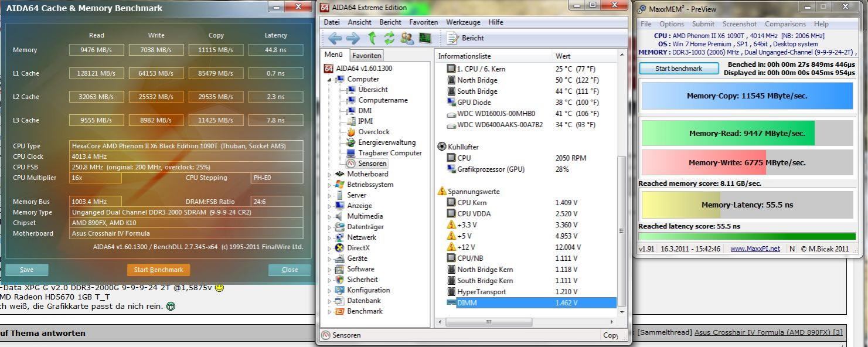Image resolution: width=868 pixels, height=347 pixels.
Task: Expand the Datenträger tree node arrow
Action: pos(329,227)
